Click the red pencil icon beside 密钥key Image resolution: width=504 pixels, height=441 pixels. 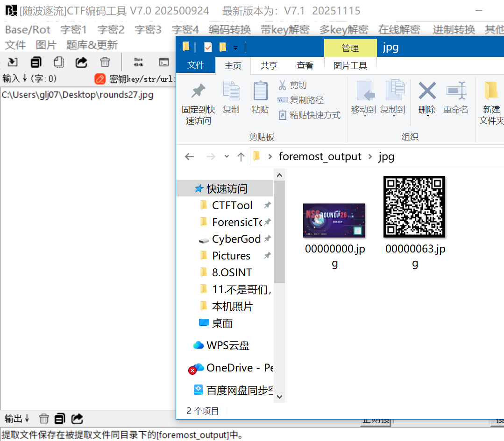[x=100, y=79]
